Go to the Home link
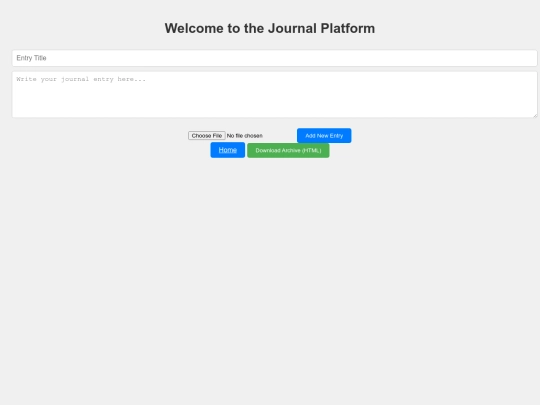This screenshot has width=540, height=405. coord(228,150)
